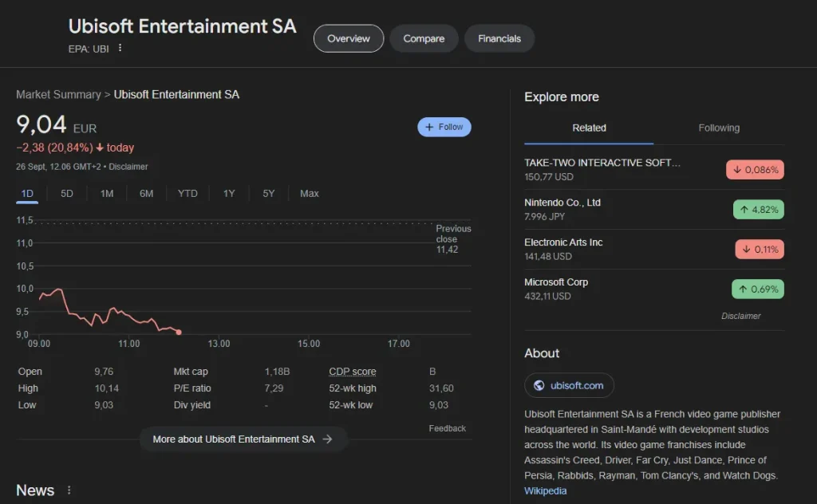Click the arrow on More about Ubisoft
The height and width of the screenshot is (504, 817).
(327, 439)
